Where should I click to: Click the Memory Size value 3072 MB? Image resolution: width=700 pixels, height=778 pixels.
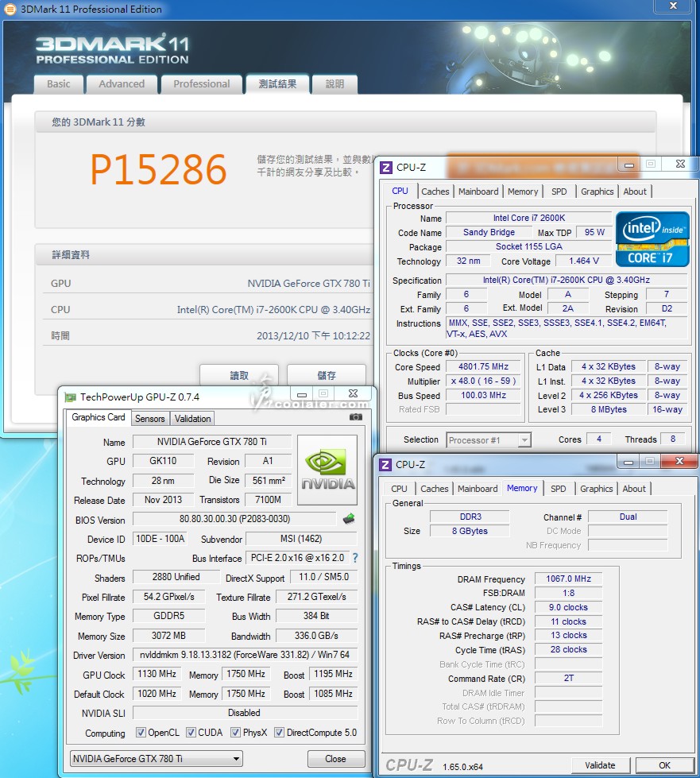(x=168, y=636)
